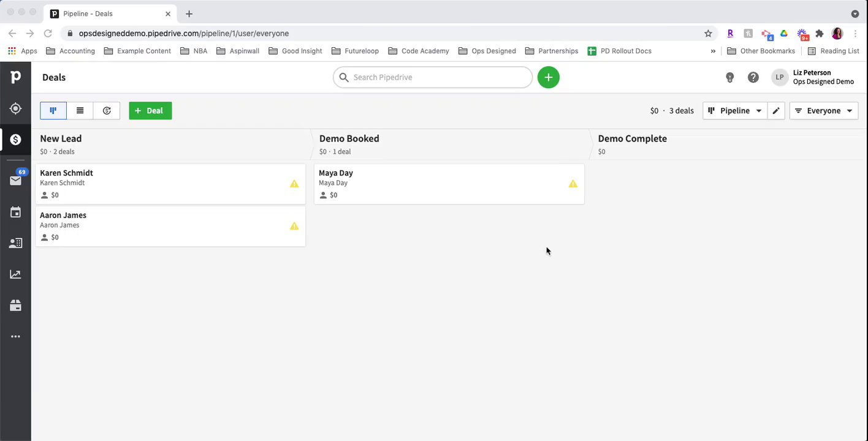The height and width of the screenshot is (441, 868).
Task: Click the pencil edit pipeline icon
Action: [776, 111]
